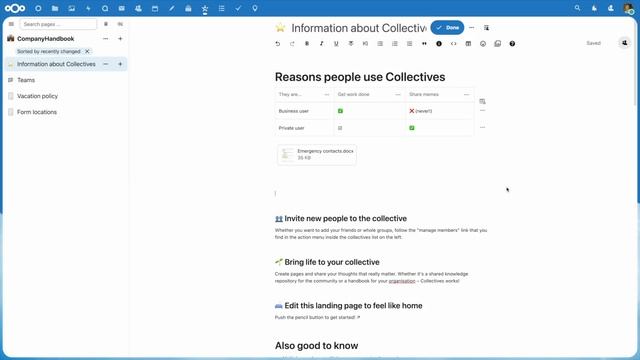Open Emergency contacts.docx attachment
The width and height of the screenshot is (640, 360).
tap(317, 155)
